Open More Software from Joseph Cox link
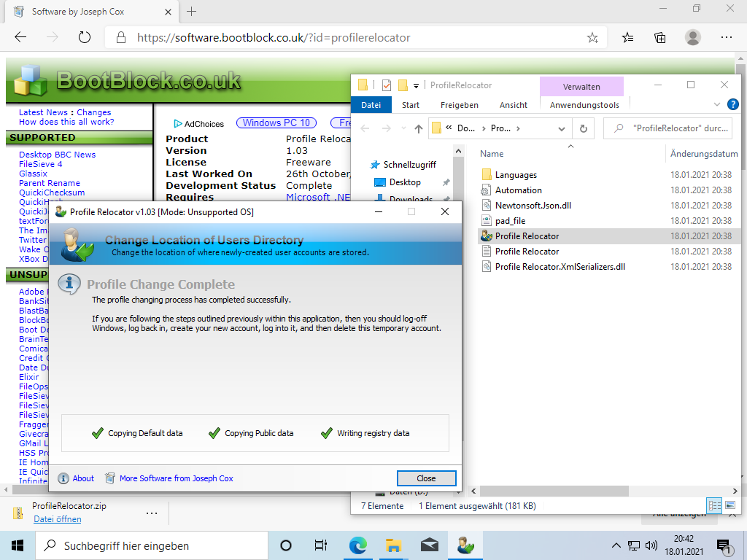747x560 pixels. click(177, 478)
